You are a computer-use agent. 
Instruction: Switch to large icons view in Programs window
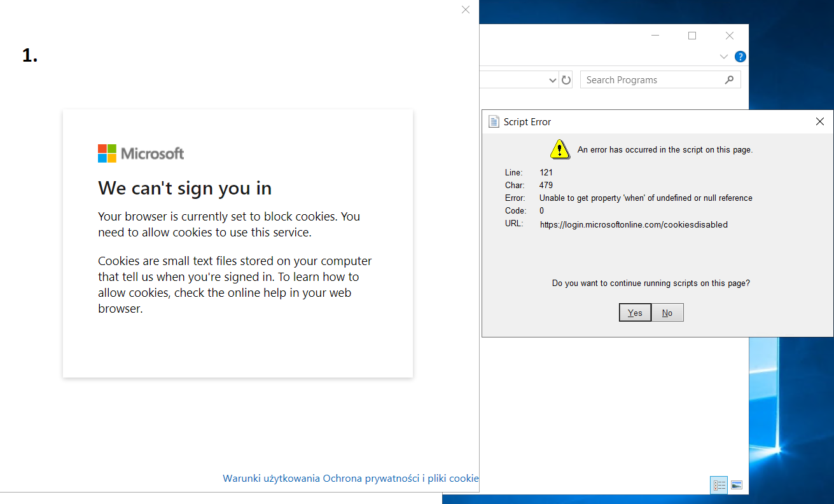tap(736, 486)
